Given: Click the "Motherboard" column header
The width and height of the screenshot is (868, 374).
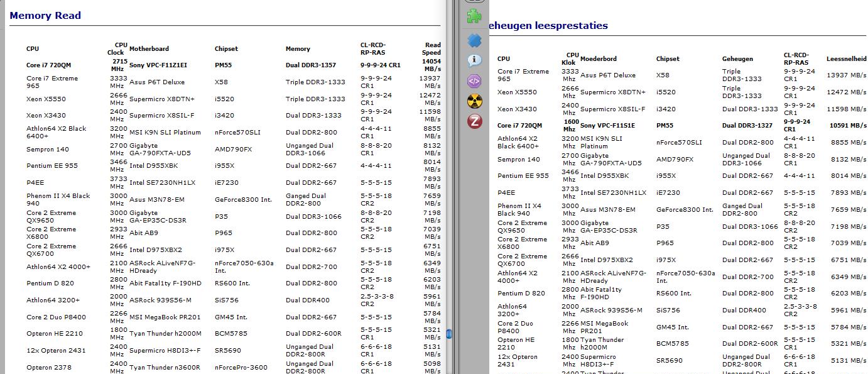Looking at the screenshot, I should click(x=149, y=49).
